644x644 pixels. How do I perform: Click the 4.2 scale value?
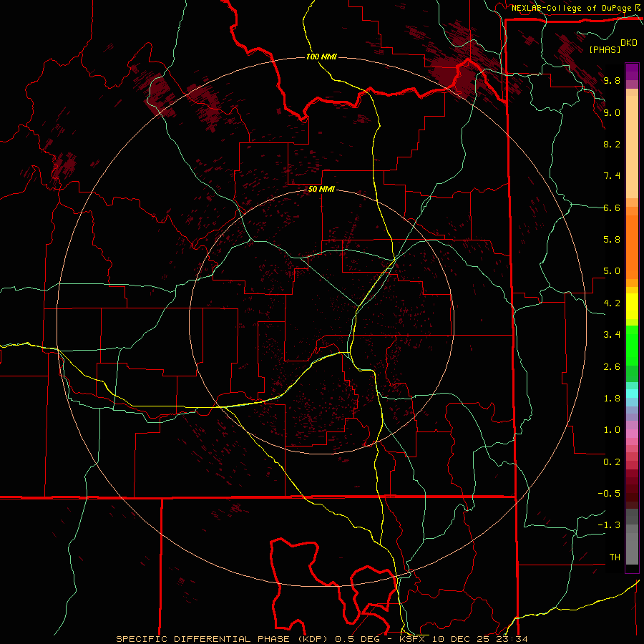pyautogui.click(x=612, y=303)
